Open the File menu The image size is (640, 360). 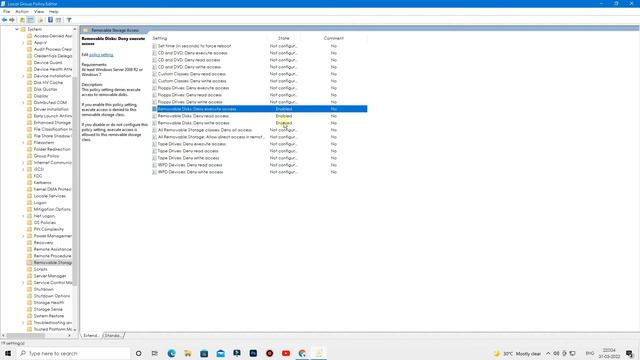pos(7,11)
